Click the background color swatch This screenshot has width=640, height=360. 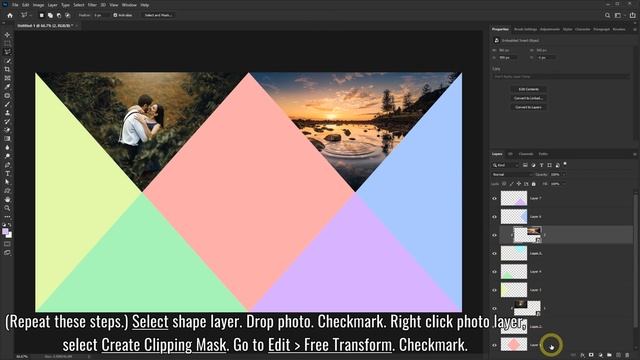(9, 236)
